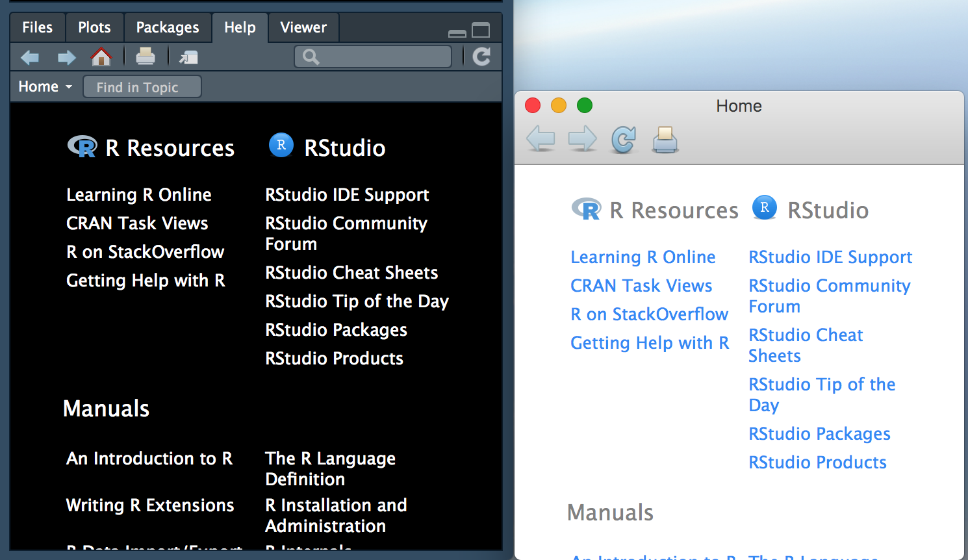Open RStudio Products in Help pane
The width and height of the screenshot is (968, 560).
334,359
